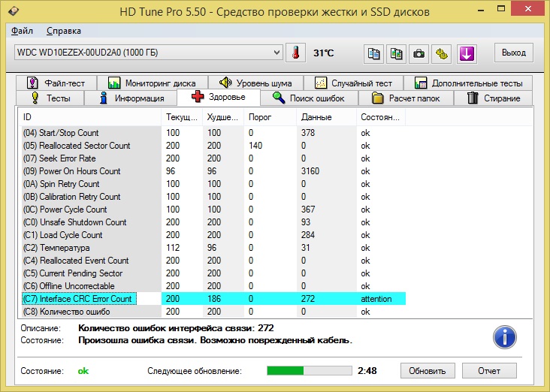The height and width of the screenshot is (392, 550).
Task: Click the Обновить button
Action: point(428,371)
